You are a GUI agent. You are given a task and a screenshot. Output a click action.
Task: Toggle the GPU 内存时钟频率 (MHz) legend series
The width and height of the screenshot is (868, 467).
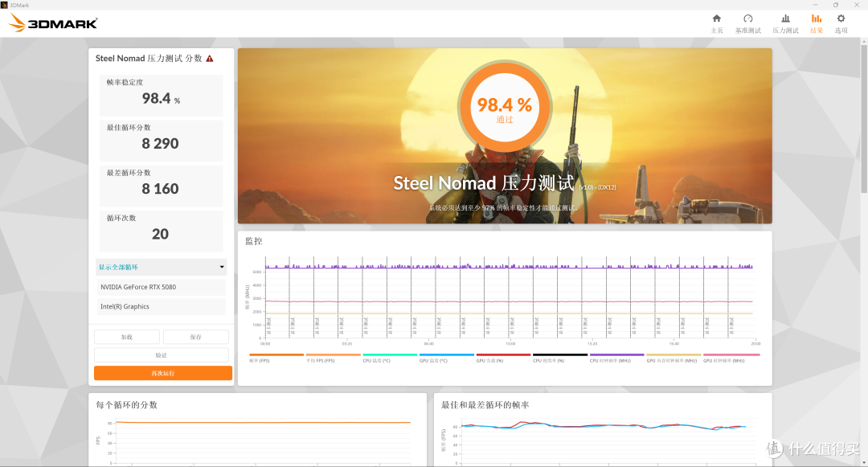674,358
